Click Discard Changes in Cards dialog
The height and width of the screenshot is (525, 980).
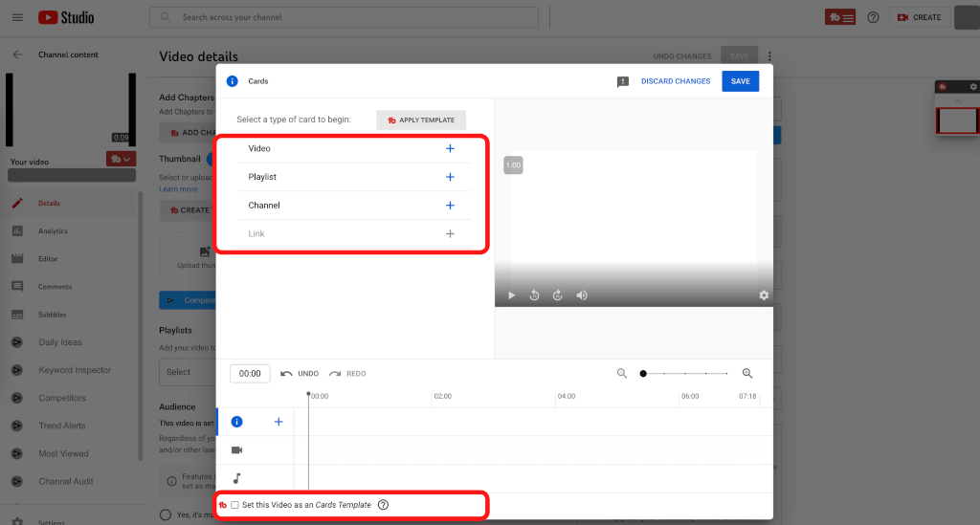coord(676,81)
